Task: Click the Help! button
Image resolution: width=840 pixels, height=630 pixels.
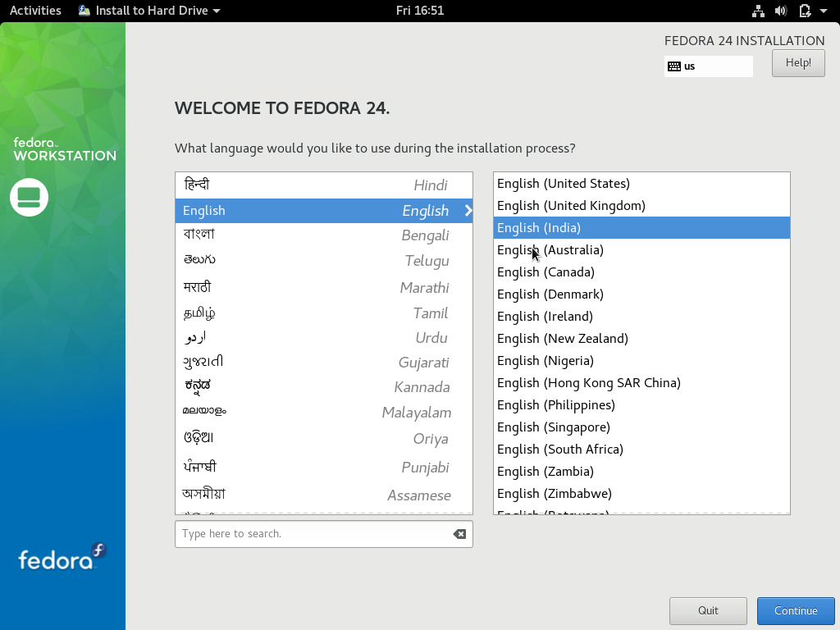Action: coord(798,63)
